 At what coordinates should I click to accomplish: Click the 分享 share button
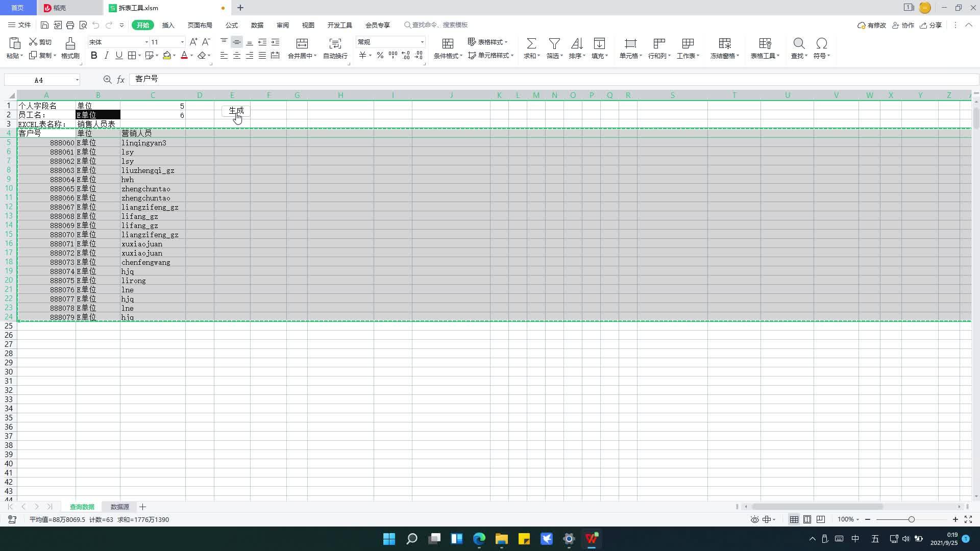tap(930, 25)
